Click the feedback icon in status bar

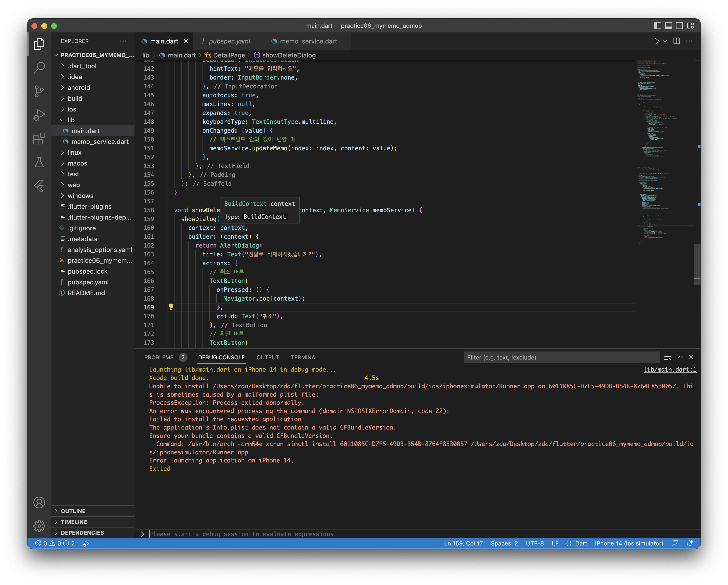coord(675,543)
